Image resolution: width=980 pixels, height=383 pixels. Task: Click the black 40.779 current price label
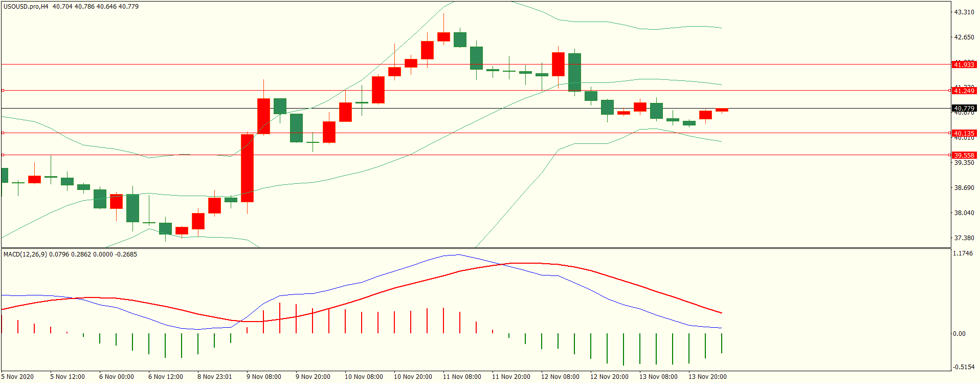pos(964,109)
